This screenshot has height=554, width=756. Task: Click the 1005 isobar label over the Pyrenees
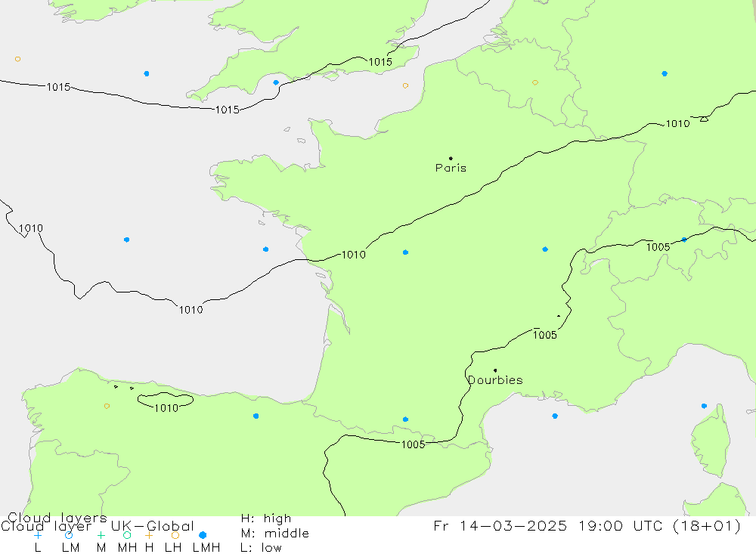click(414, 444)
